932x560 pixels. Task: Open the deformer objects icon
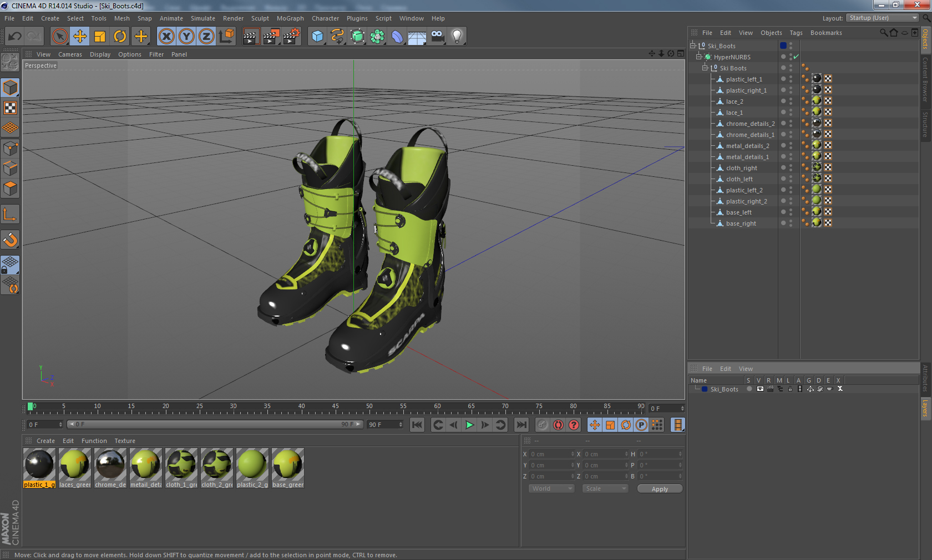coord(397,37)
